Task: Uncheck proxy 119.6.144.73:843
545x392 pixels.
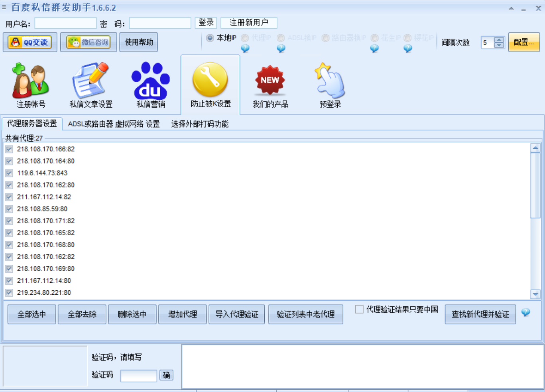Action: pos(9,173)
